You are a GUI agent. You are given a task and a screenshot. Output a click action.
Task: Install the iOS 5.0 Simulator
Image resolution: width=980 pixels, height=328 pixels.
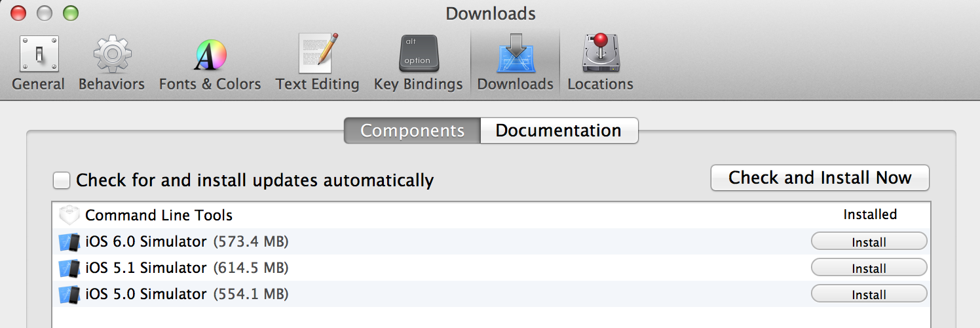coord(869,294)
